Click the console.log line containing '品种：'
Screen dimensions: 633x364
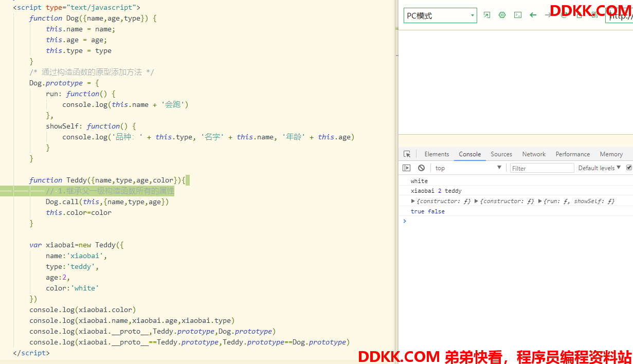(x=208, y=137)
